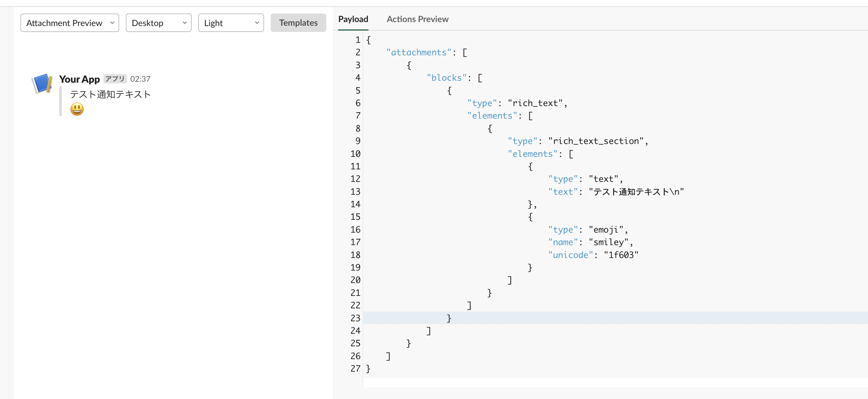The height and width of the screenshot is (399, 868).
Task: Click the アプリ badge next to the app name
Action: (115, 79)
